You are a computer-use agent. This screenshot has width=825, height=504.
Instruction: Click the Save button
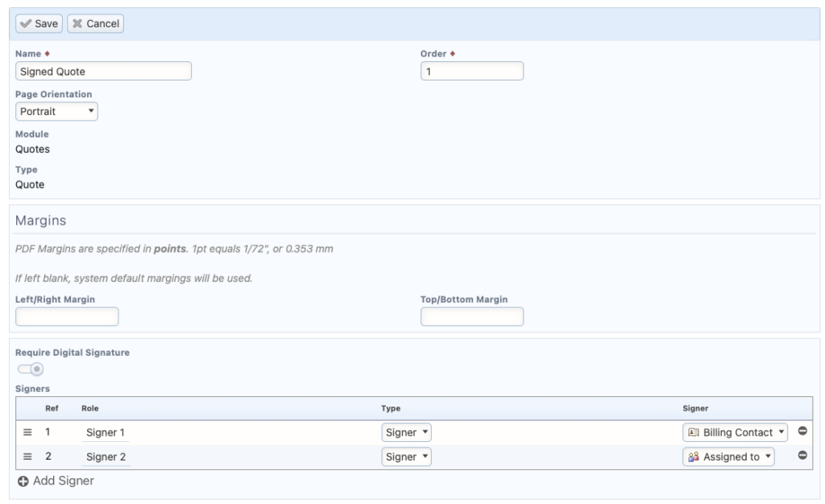tap(39, 23)
